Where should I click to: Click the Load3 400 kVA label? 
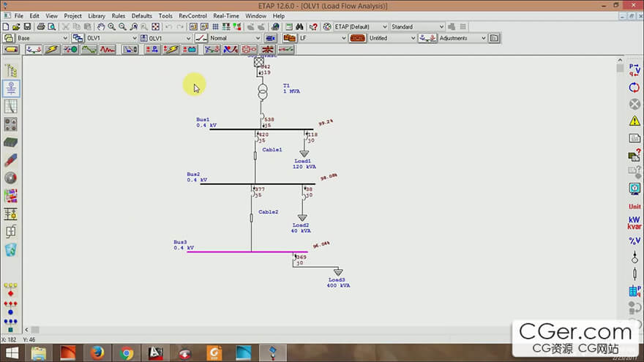click(x=338, y=283)
